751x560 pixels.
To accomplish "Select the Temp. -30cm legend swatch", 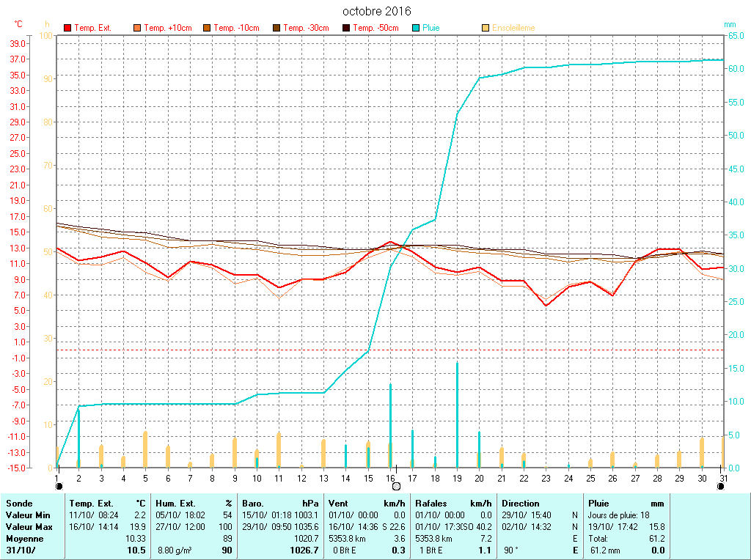I will pyautogui.click(x=276, y=28).
